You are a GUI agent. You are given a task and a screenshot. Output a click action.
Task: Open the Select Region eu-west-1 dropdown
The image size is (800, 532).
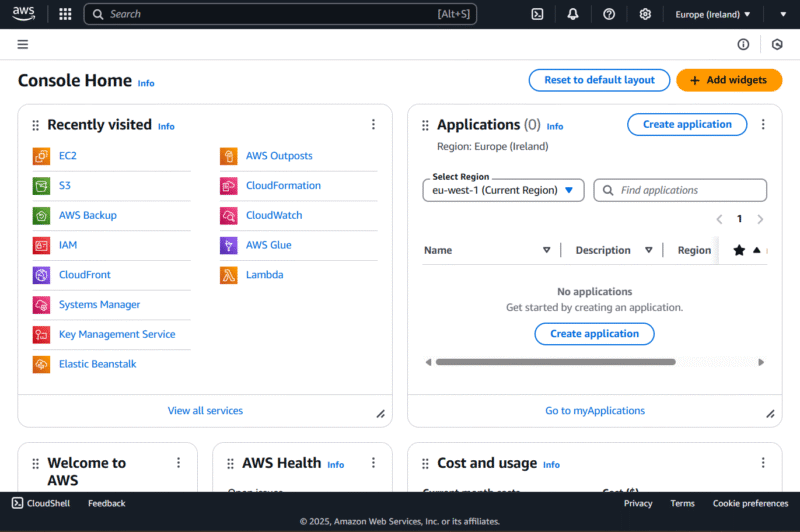pos(503,190)
